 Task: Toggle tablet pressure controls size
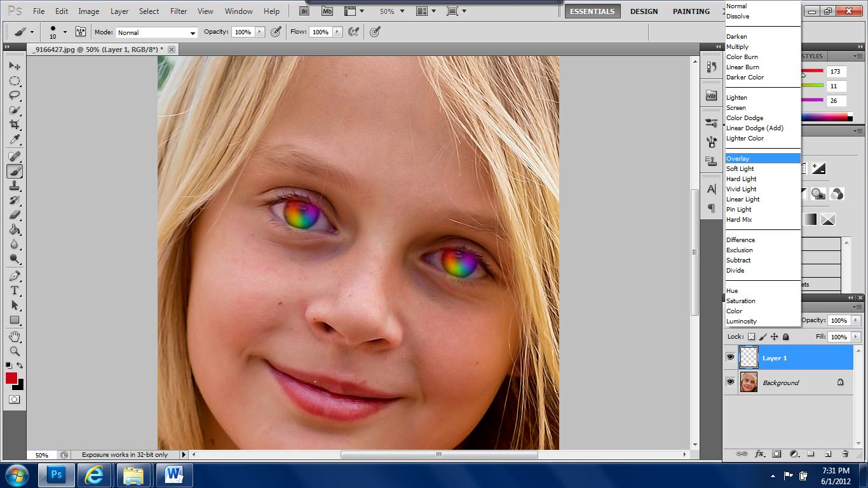click(375, 32)
